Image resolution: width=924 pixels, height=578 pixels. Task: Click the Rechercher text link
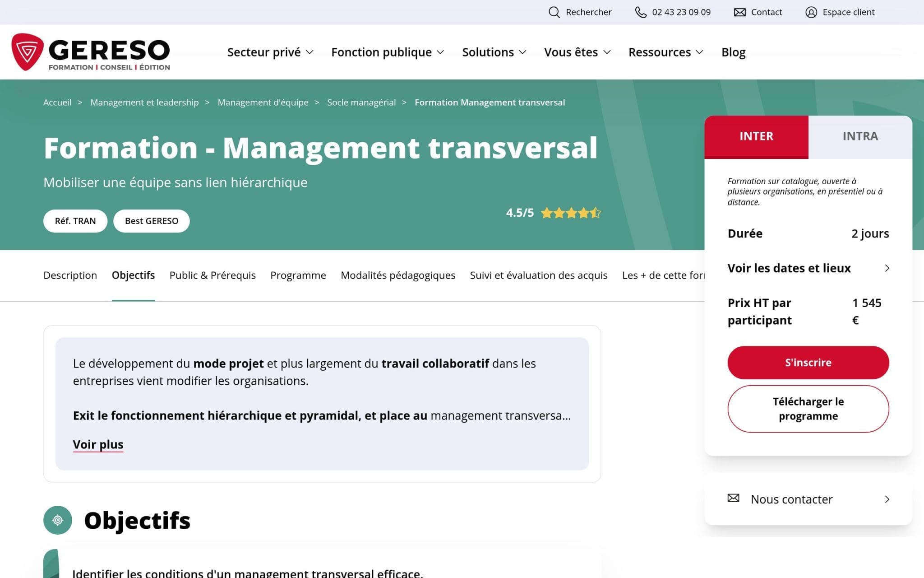point(588,12)
